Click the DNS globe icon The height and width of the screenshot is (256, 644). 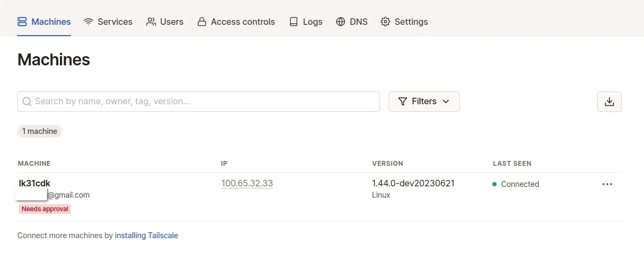[341, 22]
